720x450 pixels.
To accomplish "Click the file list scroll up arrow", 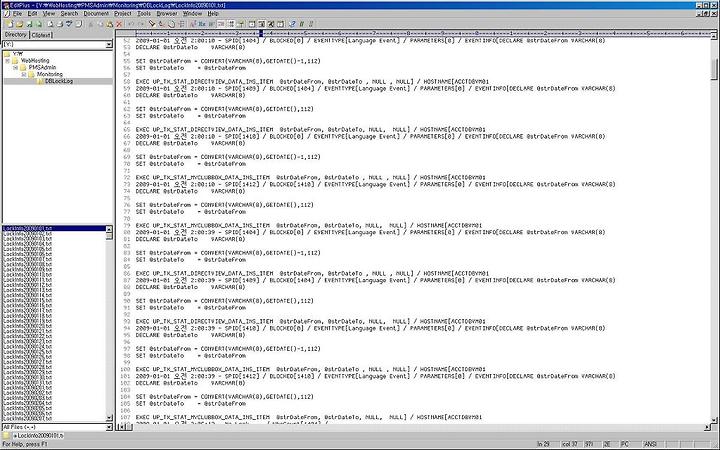I will tap(109, 228).
